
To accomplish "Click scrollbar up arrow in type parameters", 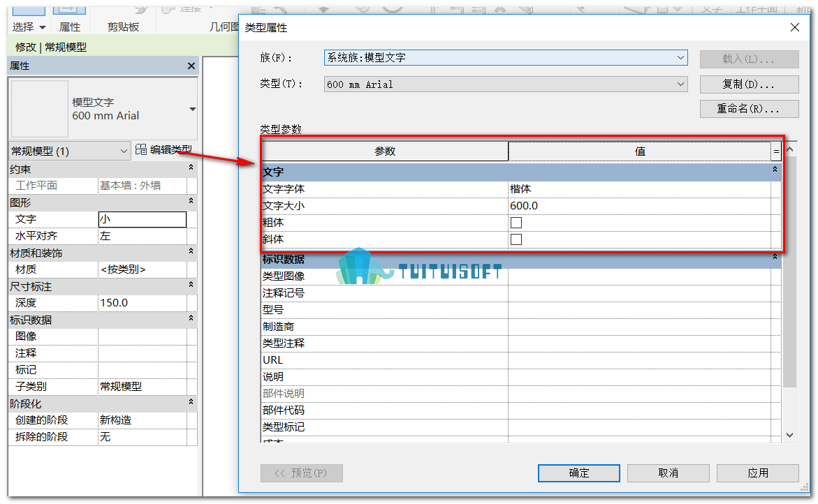I will 790,150.
